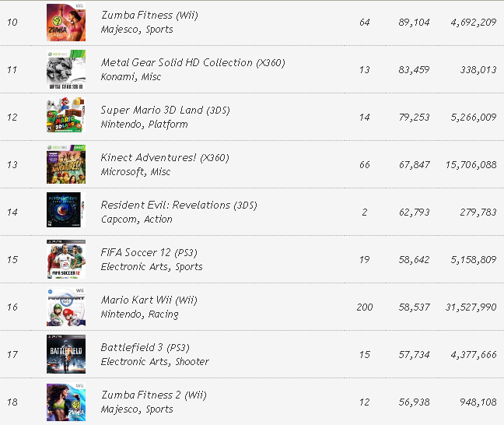Open Resident Evil: Revelations (3DS) title link
Viewport: 504px width, 425px height.
point(179,205)
